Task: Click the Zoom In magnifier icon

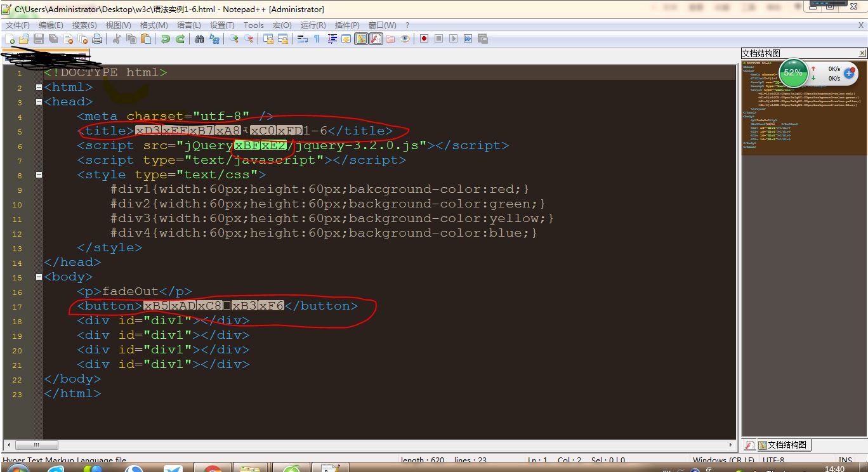Action: [234, 39]
